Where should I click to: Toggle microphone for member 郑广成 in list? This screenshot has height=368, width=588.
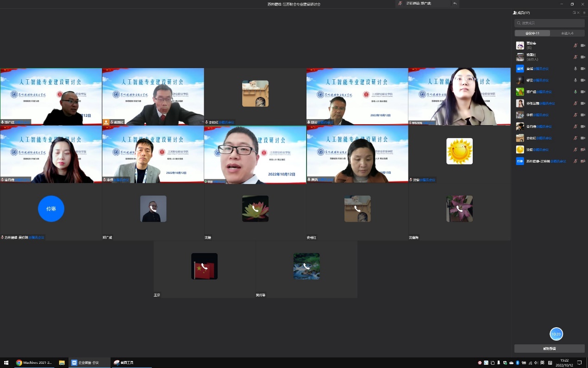coord(575,92)
